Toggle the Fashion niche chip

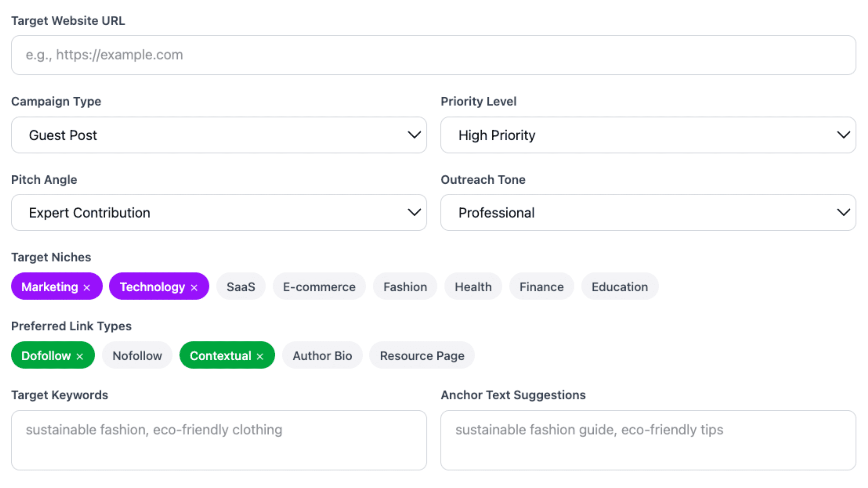(x=405, y=287)
